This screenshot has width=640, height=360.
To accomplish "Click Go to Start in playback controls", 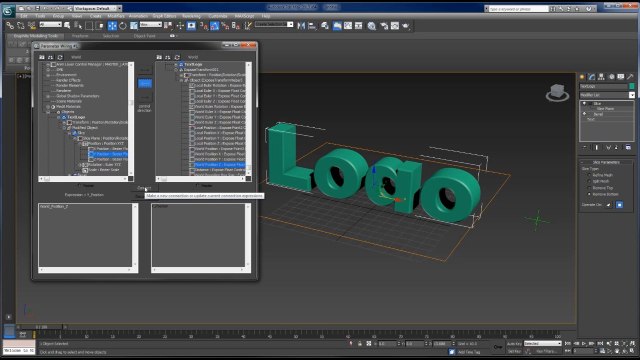I will 568,344.
